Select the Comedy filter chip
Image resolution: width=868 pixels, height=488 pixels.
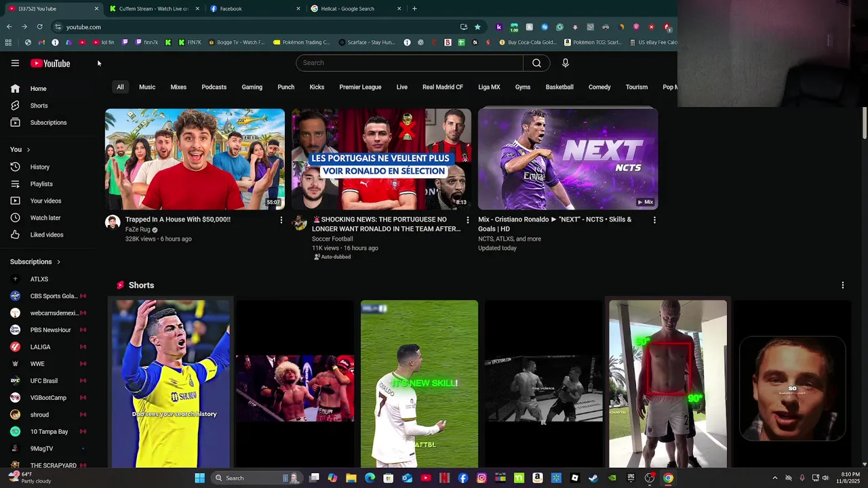pos(599,87)
